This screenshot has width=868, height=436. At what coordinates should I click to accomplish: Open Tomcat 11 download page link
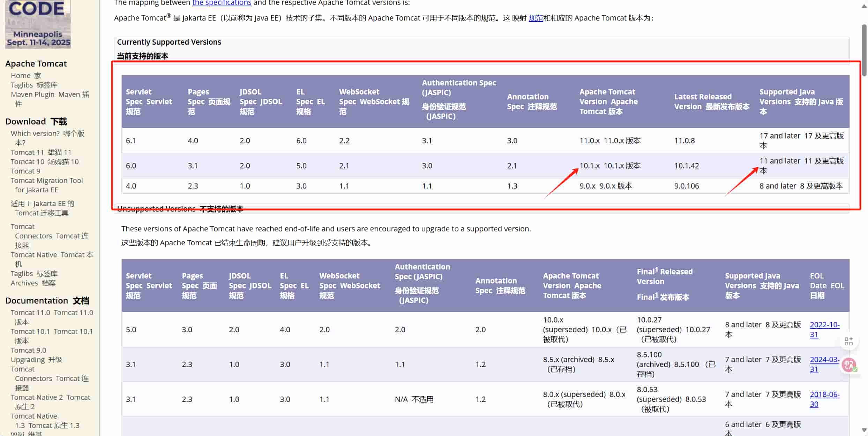point(27,152)
